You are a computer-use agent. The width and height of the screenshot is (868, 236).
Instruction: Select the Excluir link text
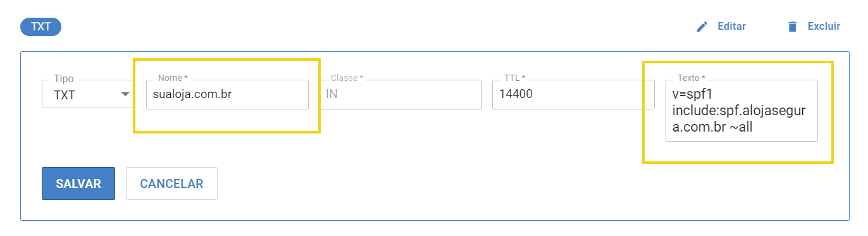[824, 27]
